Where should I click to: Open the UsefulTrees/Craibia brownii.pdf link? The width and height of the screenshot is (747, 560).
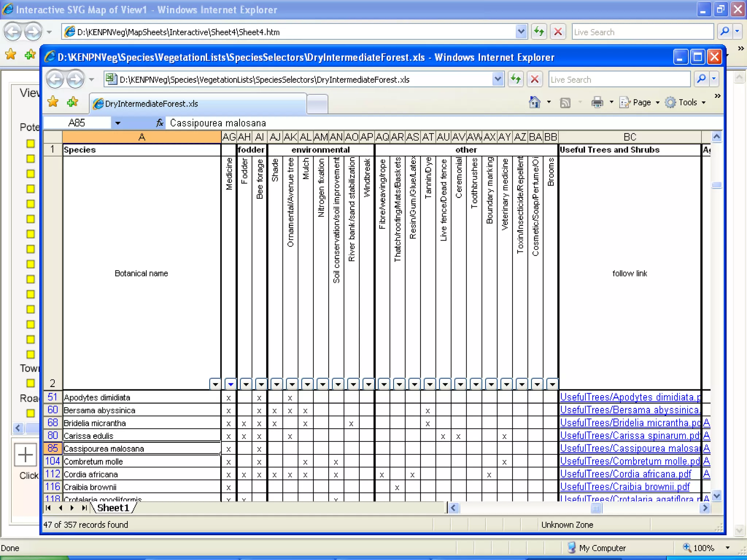pos(624,487)
